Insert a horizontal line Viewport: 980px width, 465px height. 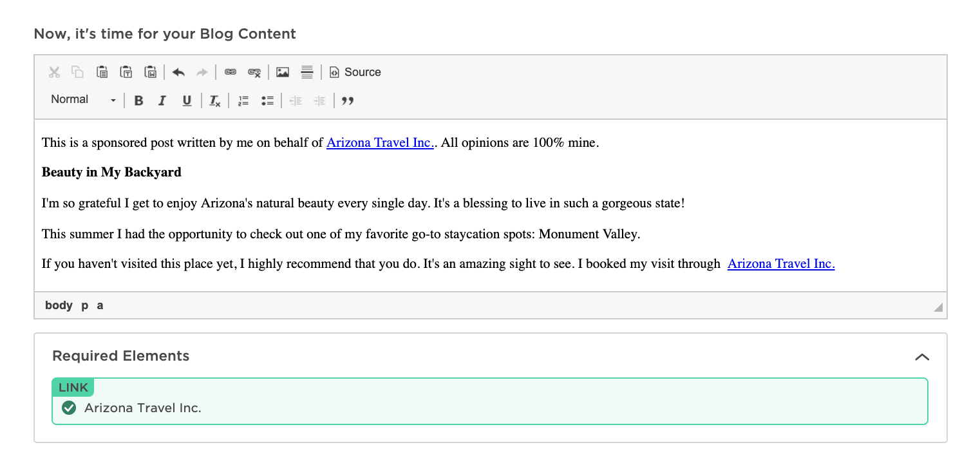click(x=307, y=72)
